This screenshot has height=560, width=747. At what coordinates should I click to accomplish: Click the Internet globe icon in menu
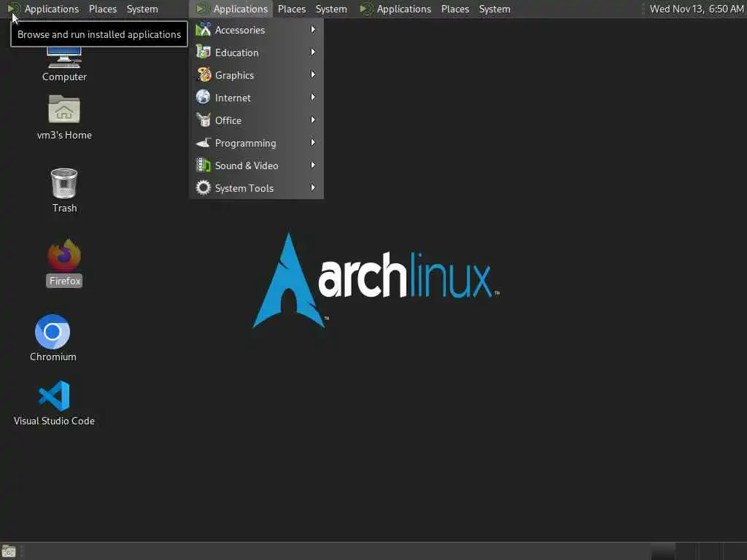click(x=204, y=97)
